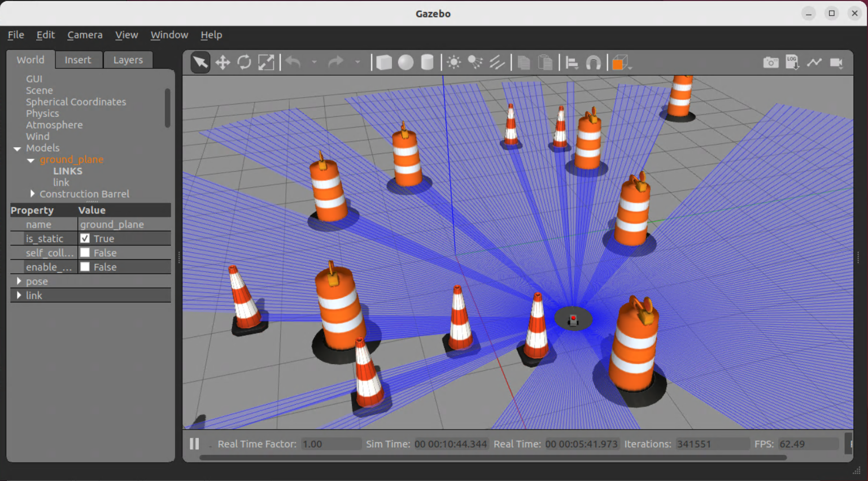
Task: Select GUI in the world tree
Action: pos(34,79)
